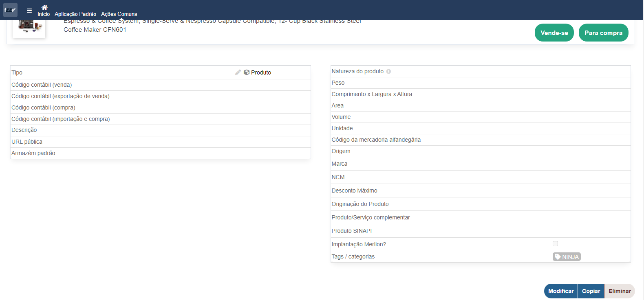Click info icon beside Natureza do produto
Viewport: 644px width, 300px height.
388,72
